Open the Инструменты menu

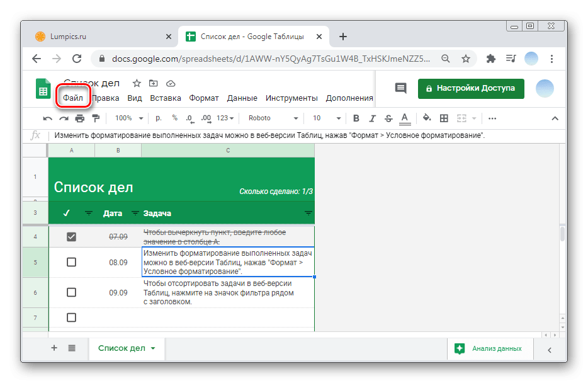click(291, 98)
